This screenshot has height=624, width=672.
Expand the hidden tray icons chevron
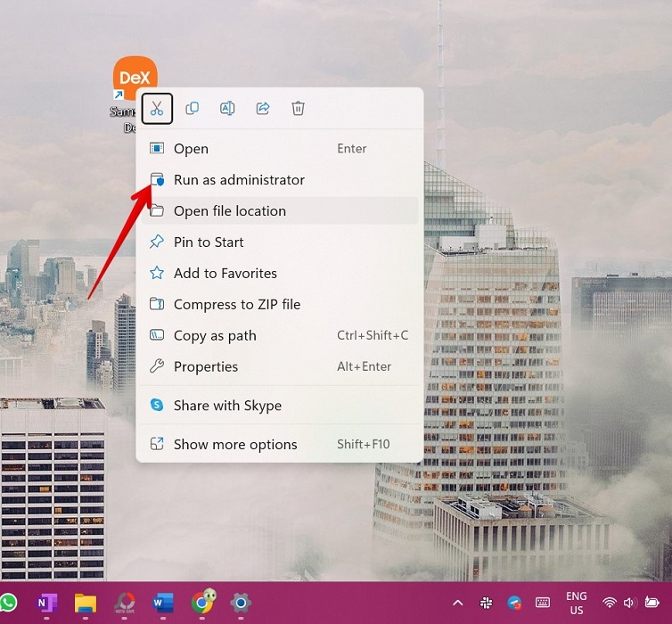(x=458, y=603)
